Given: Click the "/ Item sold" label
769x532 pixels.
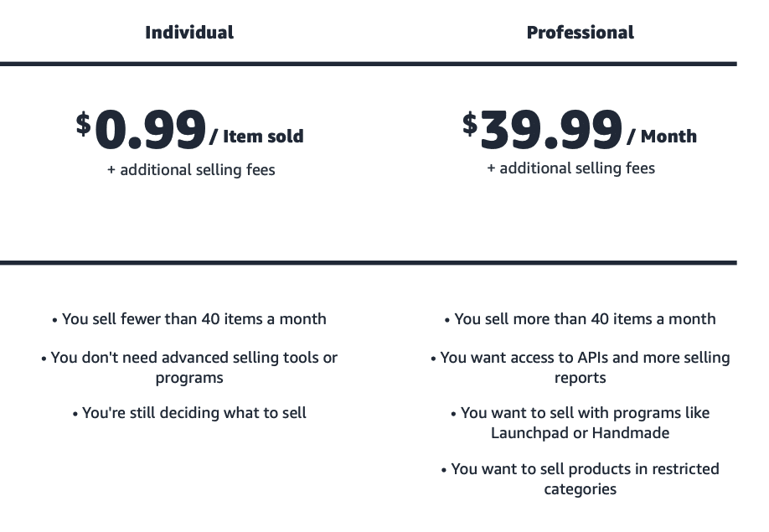Looking at the screenshot, I should click(x=256, y=137).
